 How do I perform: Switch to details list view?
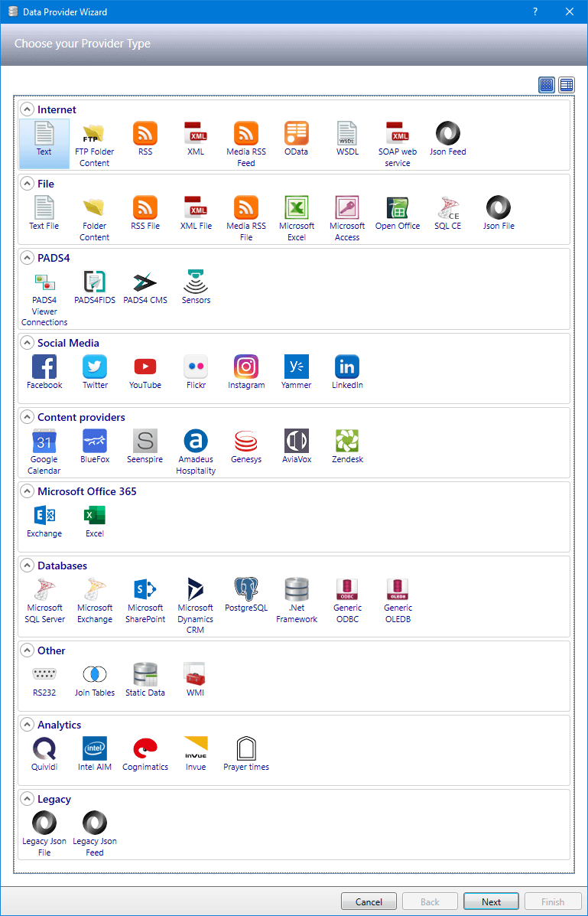tap(567, 85)
